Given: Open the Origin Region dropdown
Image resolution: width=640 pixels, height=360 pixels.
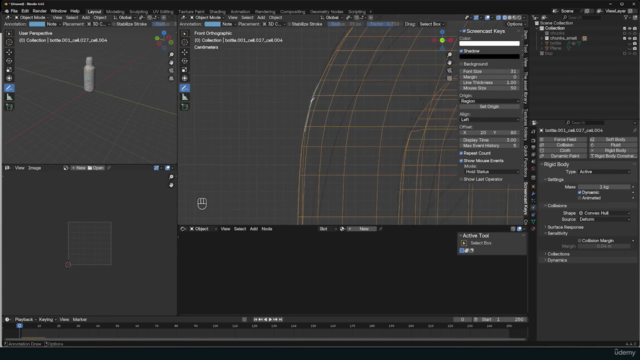Looking at the screenshot, I should [489, 101].
